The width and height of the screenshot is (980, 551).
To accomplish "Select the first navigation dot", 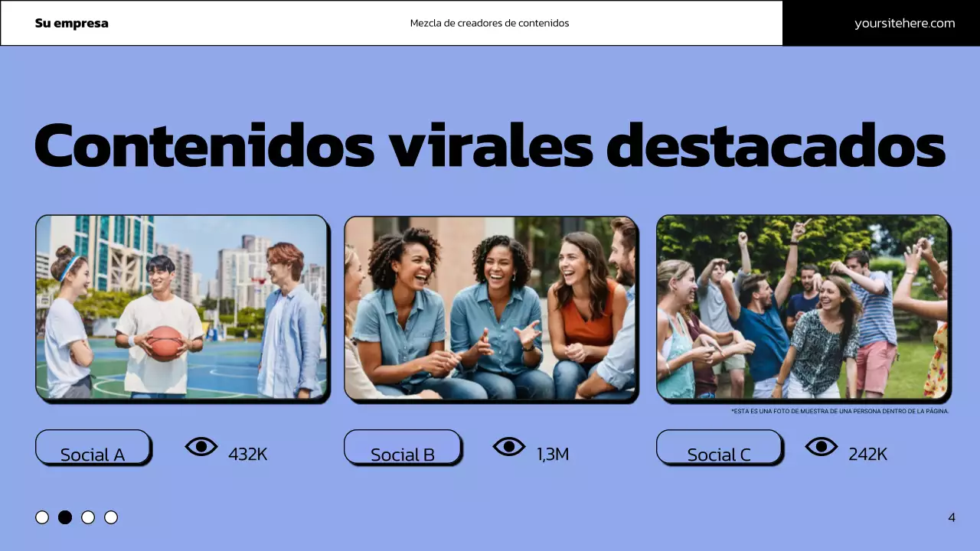I will 42,517.
